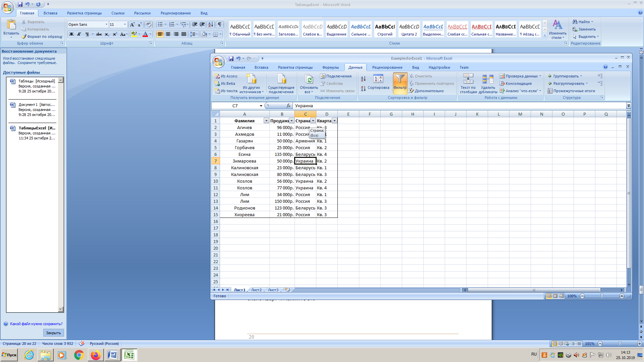
Task: Open the Фамилия column filter dropdown
Action: coord(266,121)
